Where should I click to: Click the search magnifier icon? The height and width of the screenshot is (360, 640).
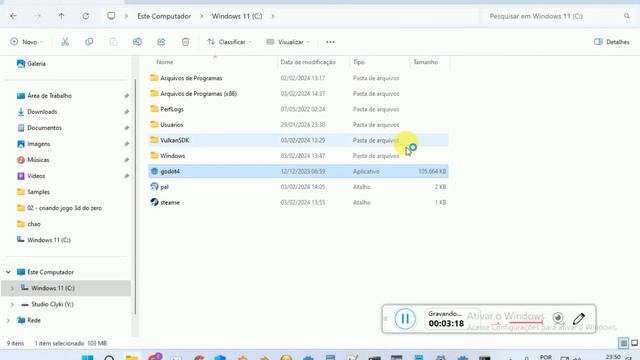(x=627, y=16)
